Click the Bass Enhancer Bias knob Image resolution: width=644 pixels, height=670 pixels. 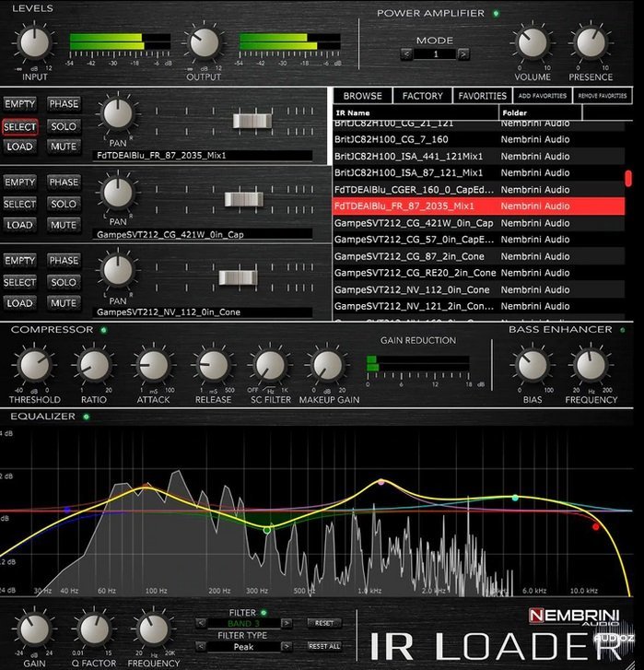pos(533,366)
